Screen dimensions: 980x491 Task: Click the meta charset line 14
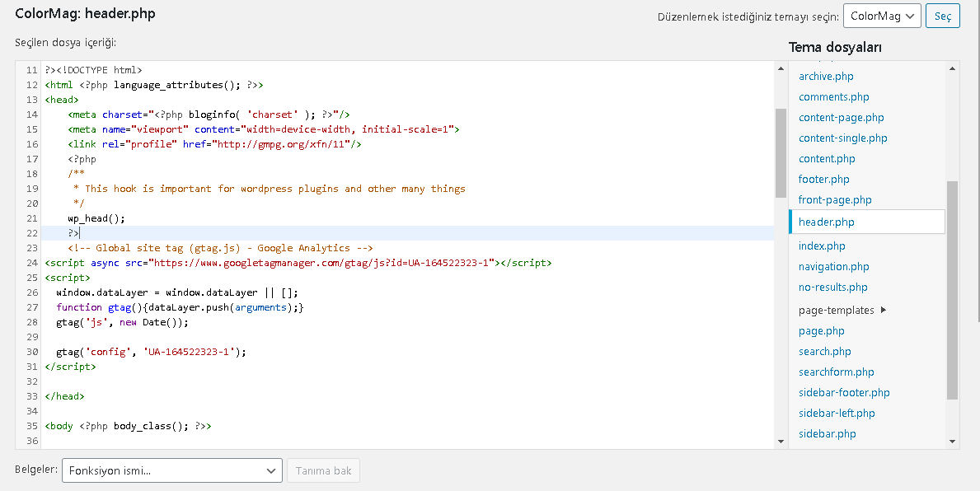click(209, 115)
